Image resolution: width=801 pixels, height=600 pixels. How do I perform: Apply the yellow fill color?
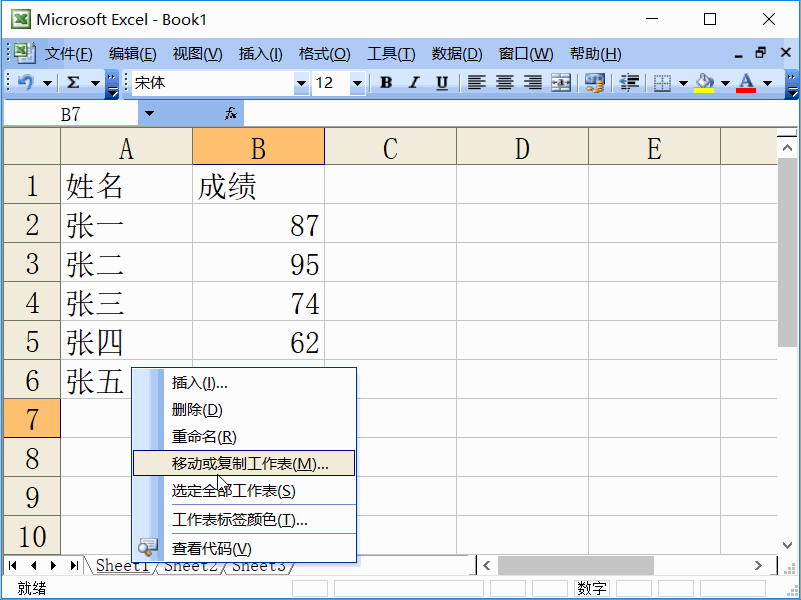coord(704,82)
